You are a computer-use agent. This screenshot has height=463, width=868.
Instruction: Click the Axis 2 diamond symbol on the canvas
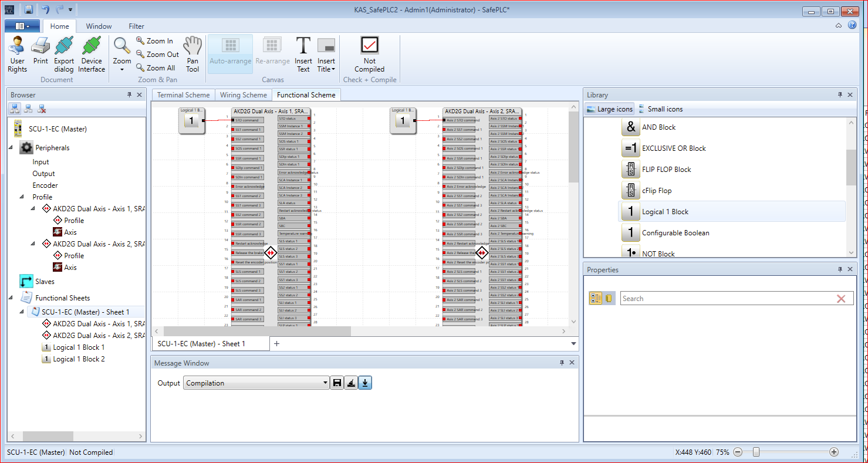click(482, 253)
